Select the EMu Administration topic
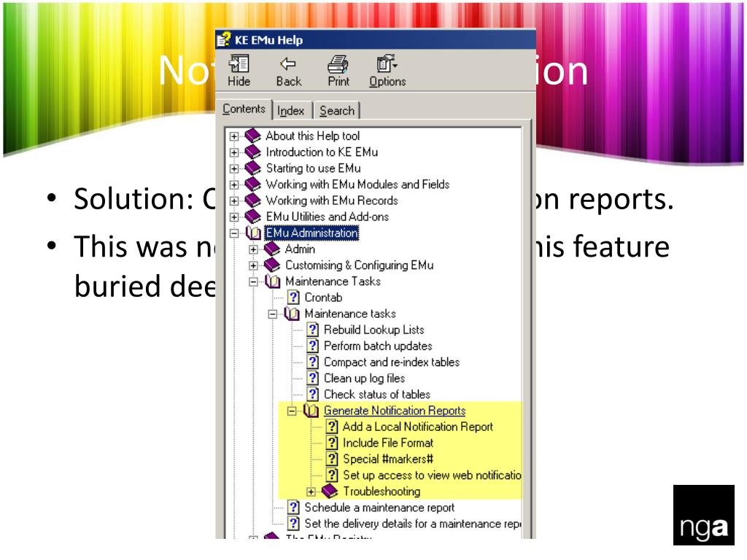Viewport: 747px width, 560px height. point(311,233)
